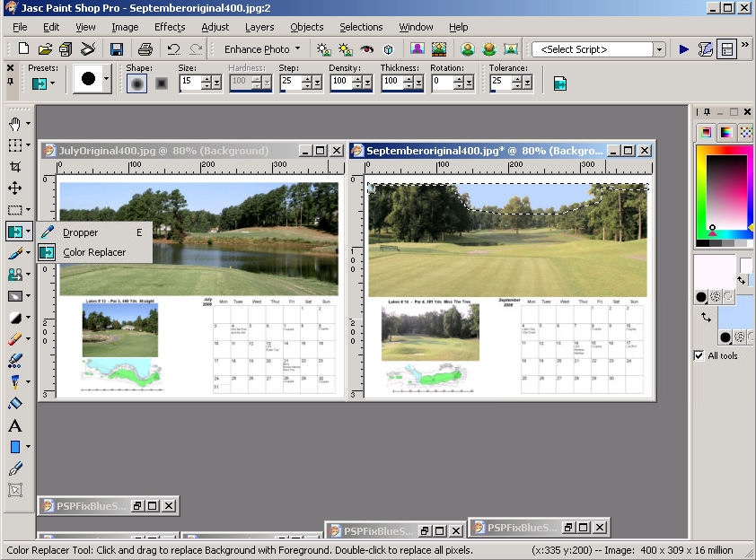Click the foreground color swatch in Materials
Viewport: 756px width, 560px height.
715,272
